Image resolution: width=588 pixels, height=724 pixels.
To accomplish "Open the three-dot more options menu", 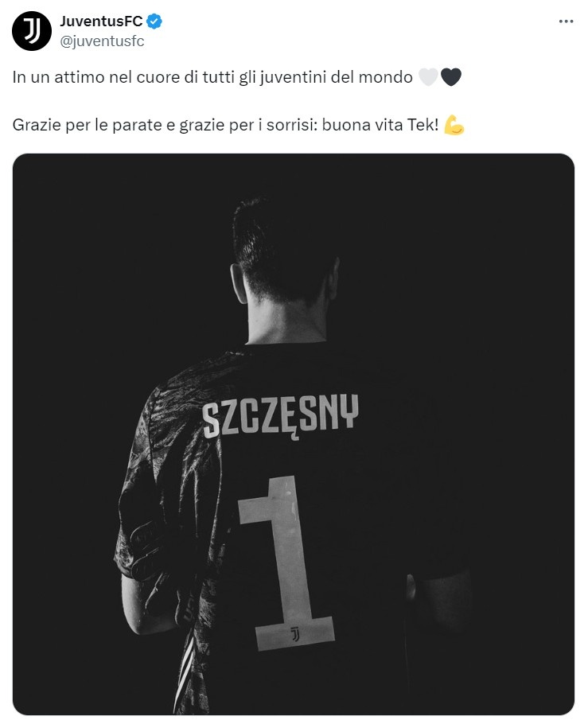I will click(566, 21).
